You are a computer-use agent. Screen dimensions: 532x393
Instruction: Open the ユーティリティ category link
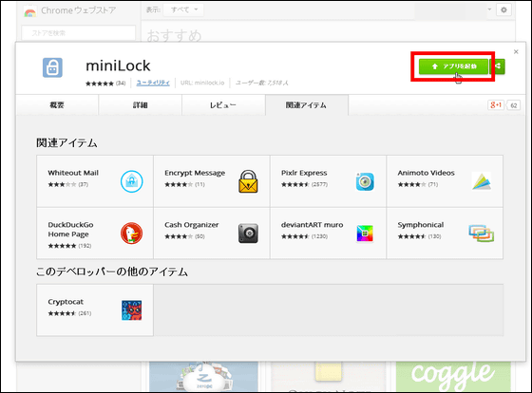(x=153, y=83)
